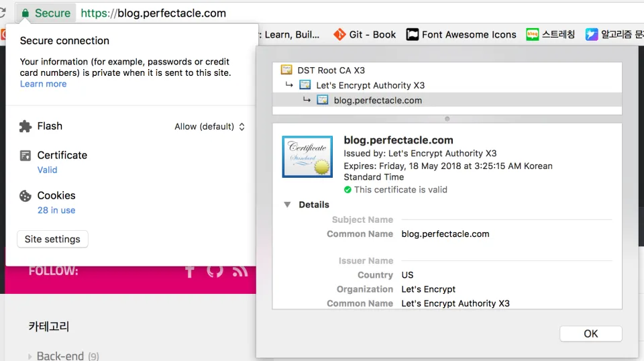The image size is (644, 361).
Task: Click the bold blog.perfectacle.com certificate title
Action: [x=398, y=140]
